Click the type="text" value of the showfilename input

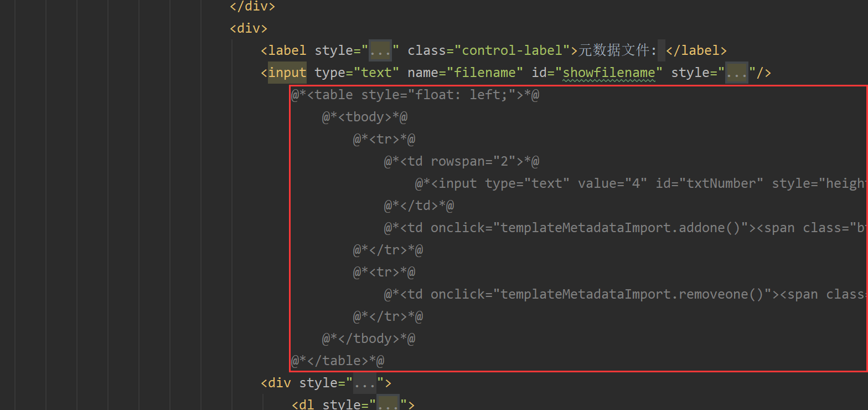pos(376,73)
